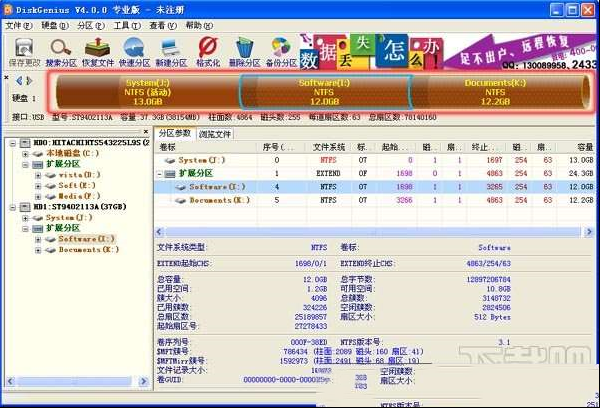Launch the 恢复文件 file recovery tool

tap(98, 53)
